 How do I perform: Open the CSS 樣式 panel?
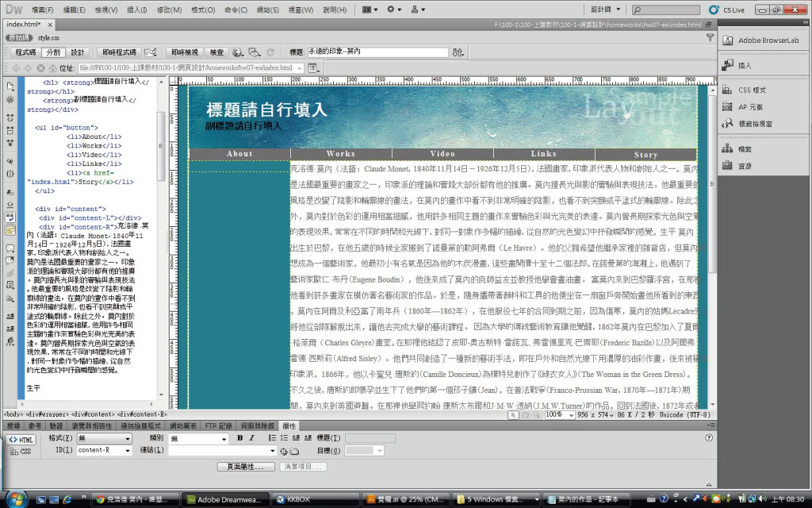(x=751, y=90)
